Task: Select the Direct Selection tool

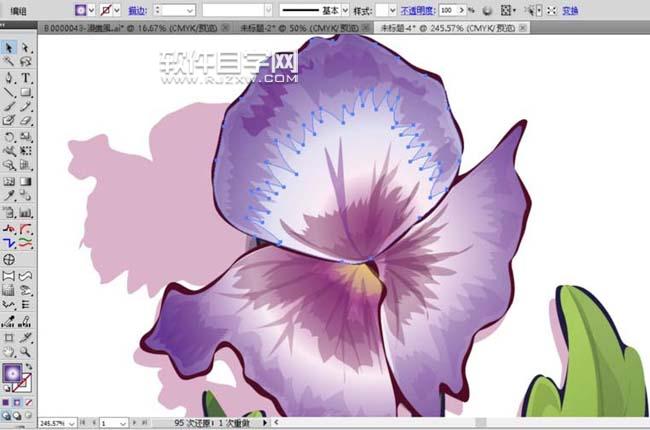Action: pos(25,47)
